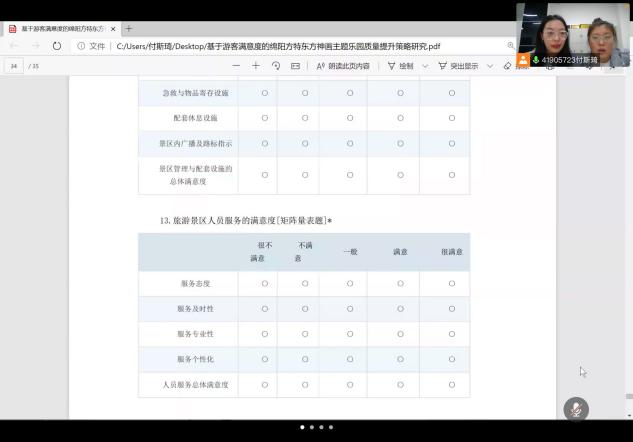Click the PDF file icon on the browser tab
The width and height of the screenshot is (633, 442).
click(13, 29)
